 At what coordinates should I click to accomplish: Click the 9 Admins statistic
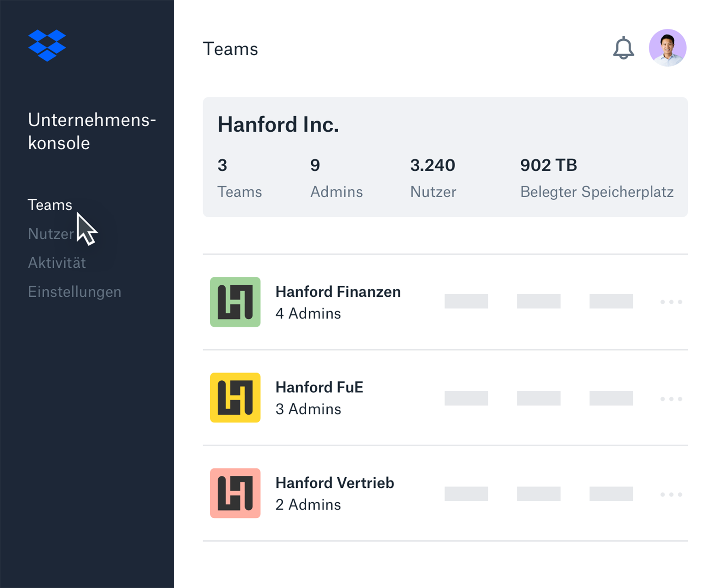pyautogui.click(x=336, y=178)
